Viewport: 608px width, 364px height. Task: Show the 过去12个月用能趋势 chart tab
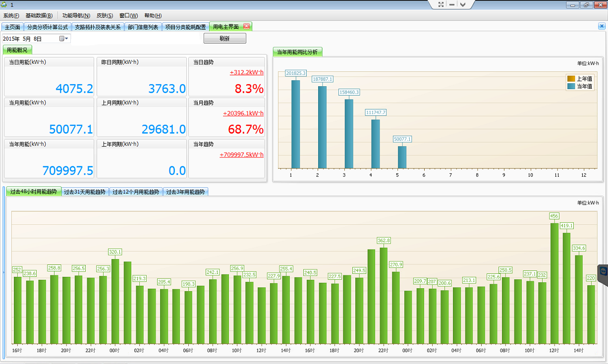(x=136, y=192)
